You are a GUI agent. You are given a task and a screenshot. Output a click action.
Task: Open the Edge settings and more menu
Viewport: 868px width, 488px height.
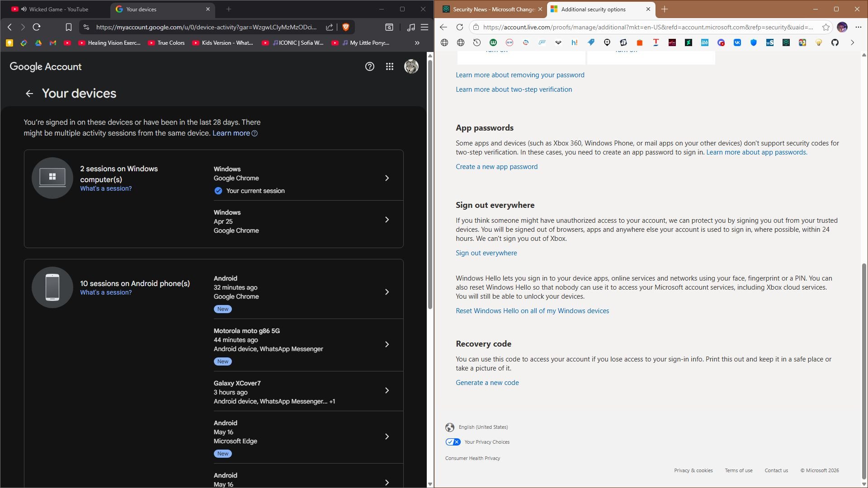[x=859, y=27]
